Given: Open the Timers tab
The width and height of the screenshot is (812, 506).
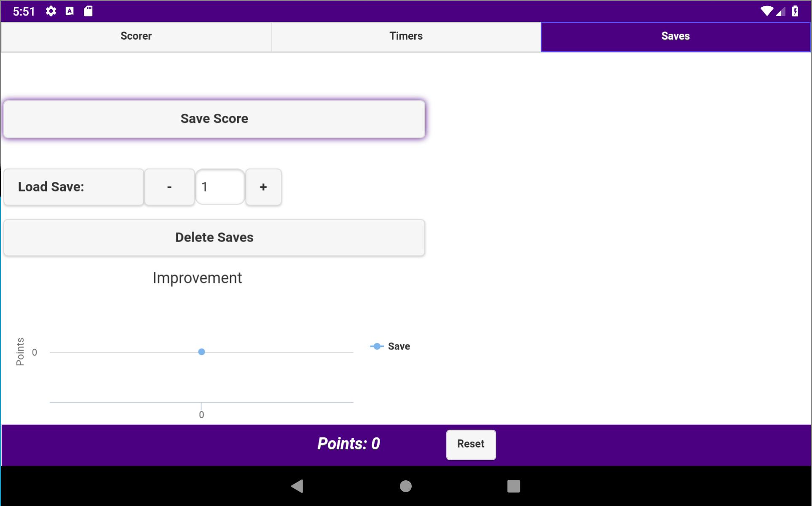Looking at the screenshot, I should click(406, 37).
